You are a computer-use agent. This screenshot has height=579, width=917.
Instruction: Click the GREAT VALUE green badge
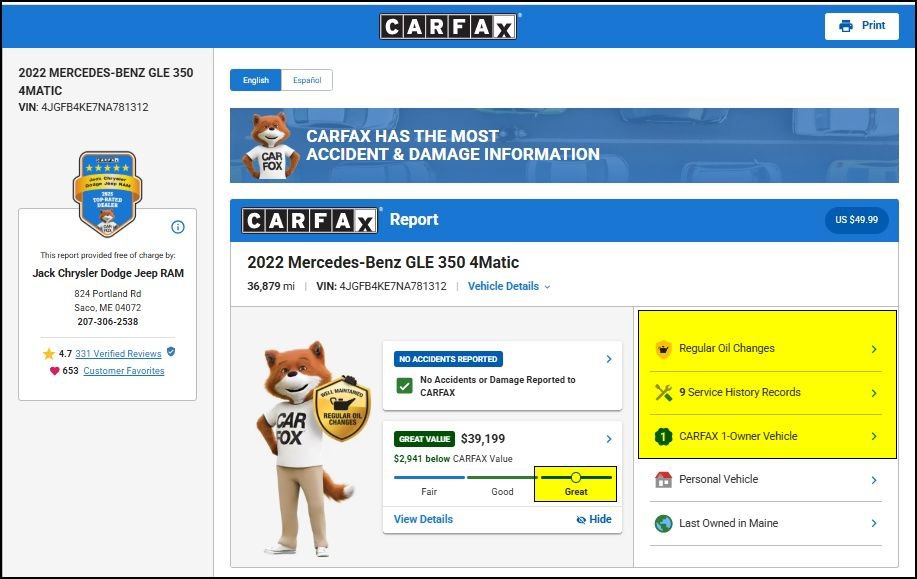point(425,439)
